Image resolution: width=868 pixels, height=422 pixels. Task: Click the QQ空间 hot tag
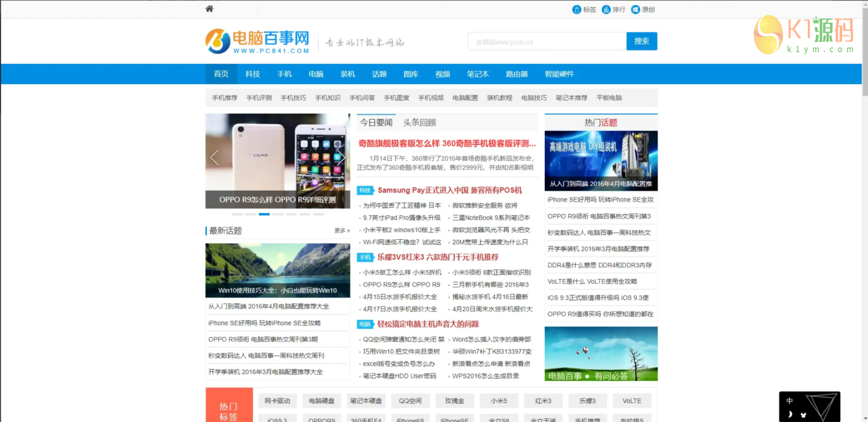click(410, 401)
